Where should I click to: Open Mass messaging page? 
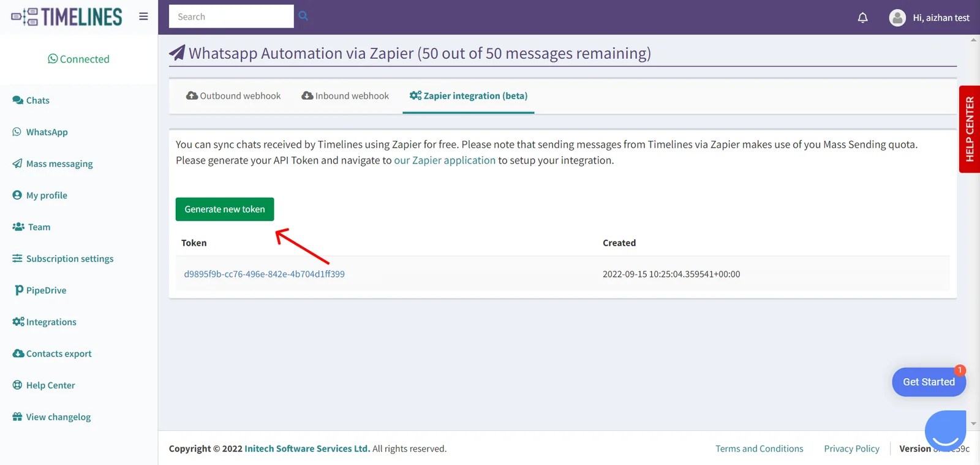[x=53, y=164]
